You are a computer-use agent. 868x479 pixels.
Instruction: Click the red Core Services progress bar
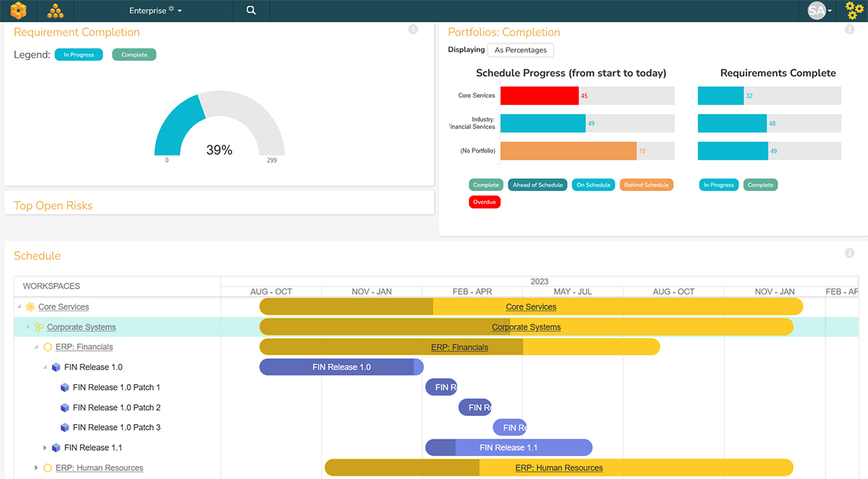(539, 96)
